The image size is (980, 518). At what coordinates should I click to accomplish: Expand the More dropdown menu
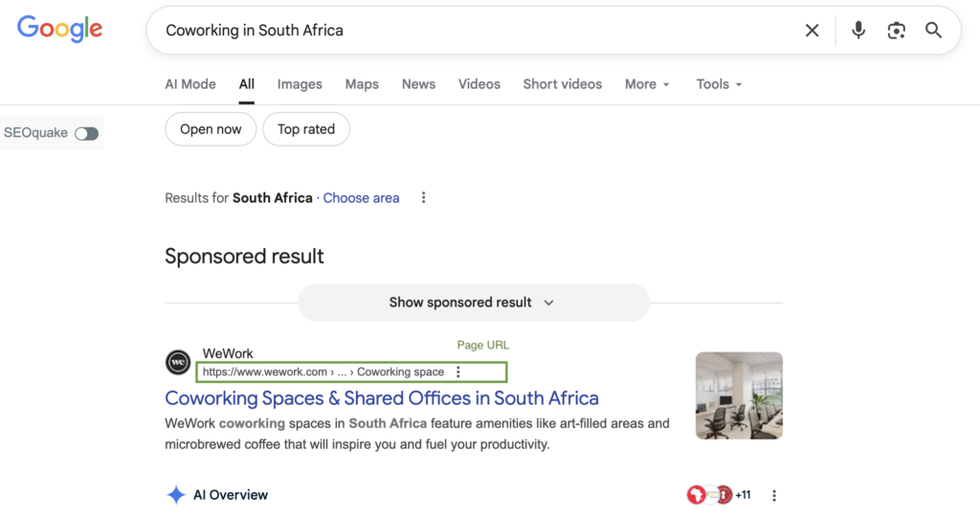pos(647,84)
